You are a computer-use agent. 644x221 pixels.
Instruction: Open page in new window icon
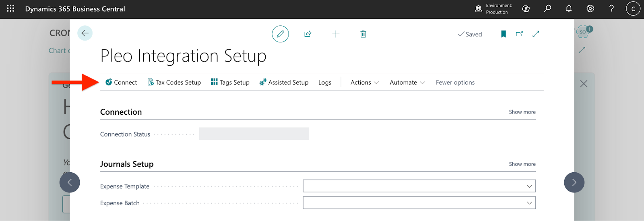[x=519, y=34]
